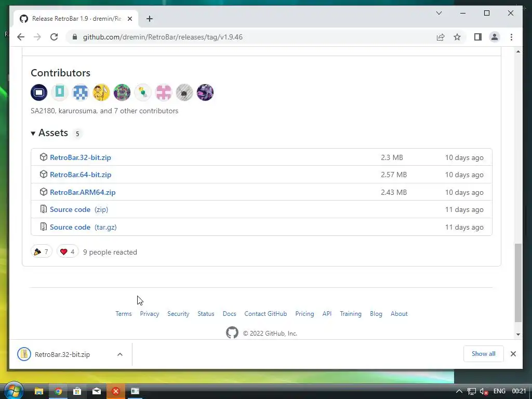This screenshot has width=532, height=399.
Task: Open the API footer link
Action: pos(327,314)
